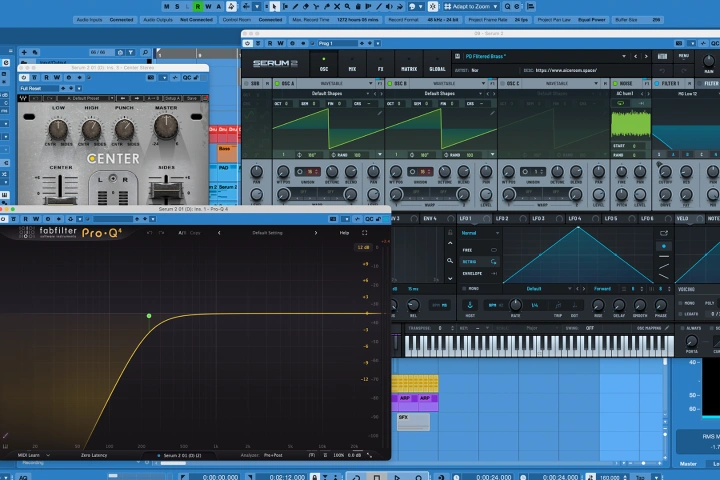Select the LFO 2 tab in Serum

click(502, 219)
